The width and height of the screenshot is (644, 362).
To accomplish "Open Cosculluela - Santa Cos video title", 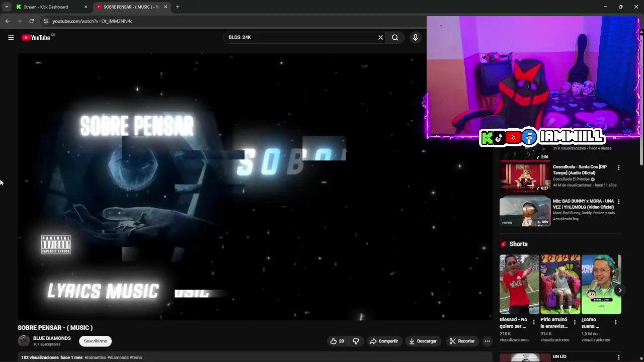I will tap(580, 170).
